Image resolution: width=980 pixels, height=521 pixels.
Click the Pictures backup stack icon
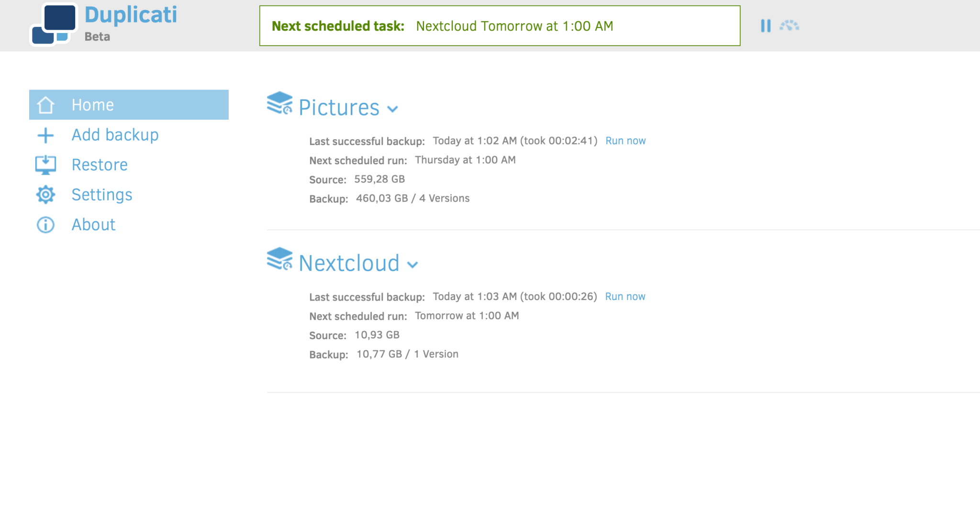pyautogui.click(x=279, y=103)
